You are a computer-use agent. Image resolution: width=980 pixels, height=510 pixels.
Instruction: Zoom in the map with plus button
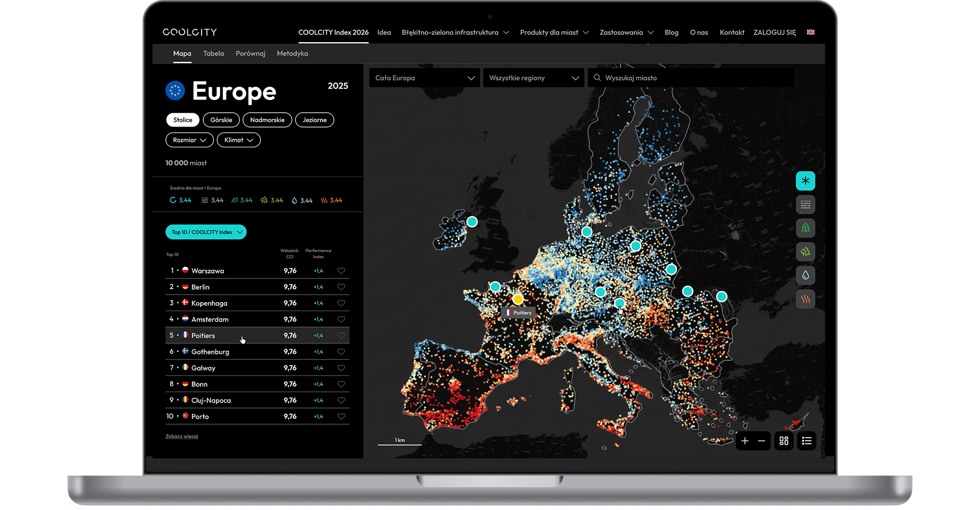pyautogui.click(x=745, y=441)
